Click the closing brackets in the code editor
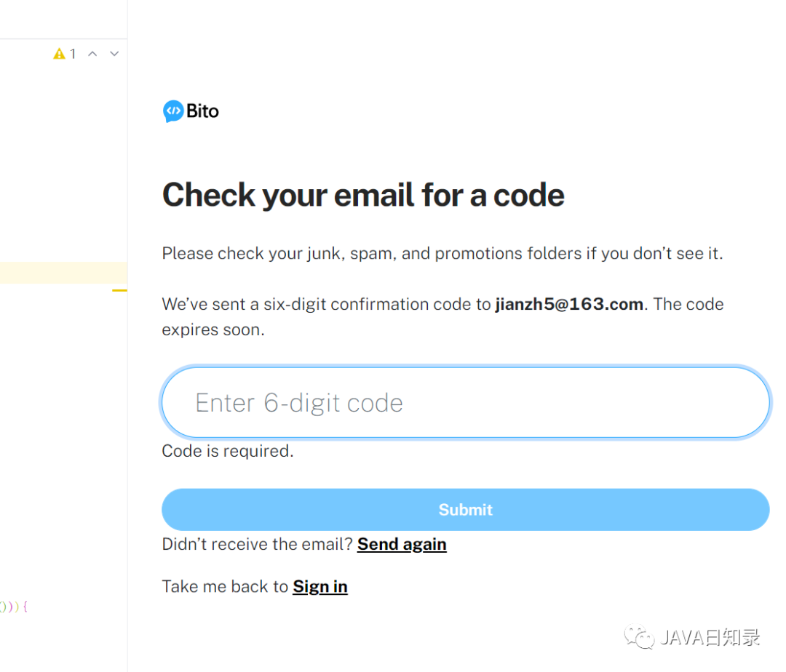 point(13,606)
